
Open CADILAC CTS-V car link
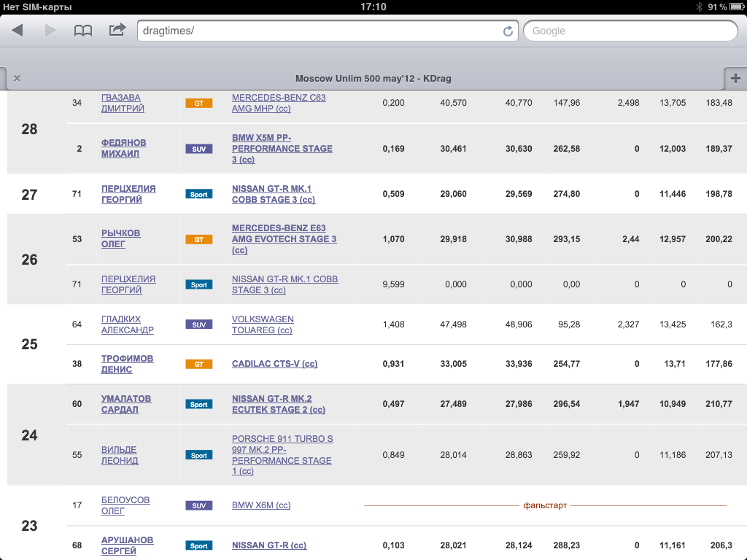[274, 364]
